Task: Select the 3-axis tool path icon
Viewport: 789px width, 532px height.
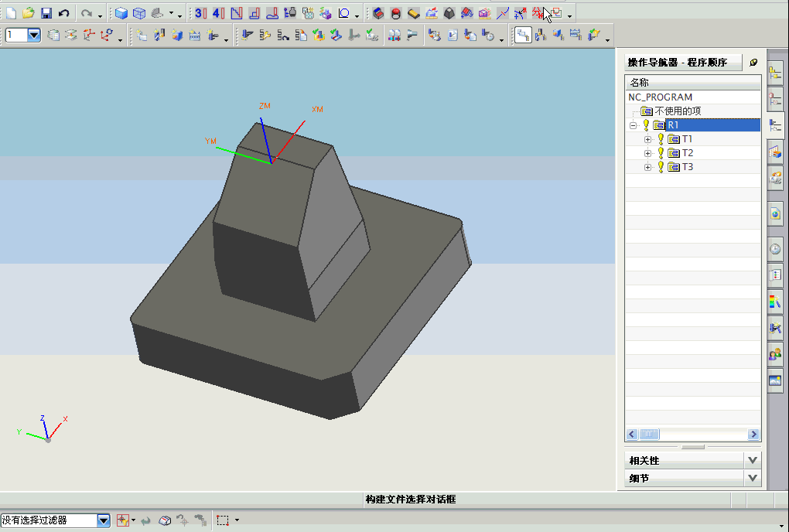Action: (200, 13)
